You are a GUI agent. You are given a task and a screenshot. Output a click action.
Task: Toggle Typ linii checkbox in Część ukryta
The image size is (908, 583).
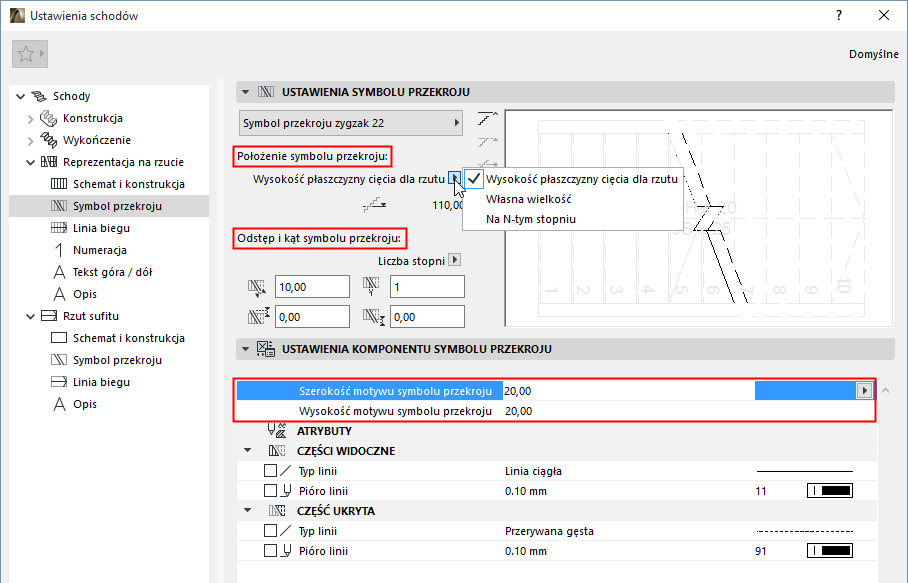click(270, 530)
